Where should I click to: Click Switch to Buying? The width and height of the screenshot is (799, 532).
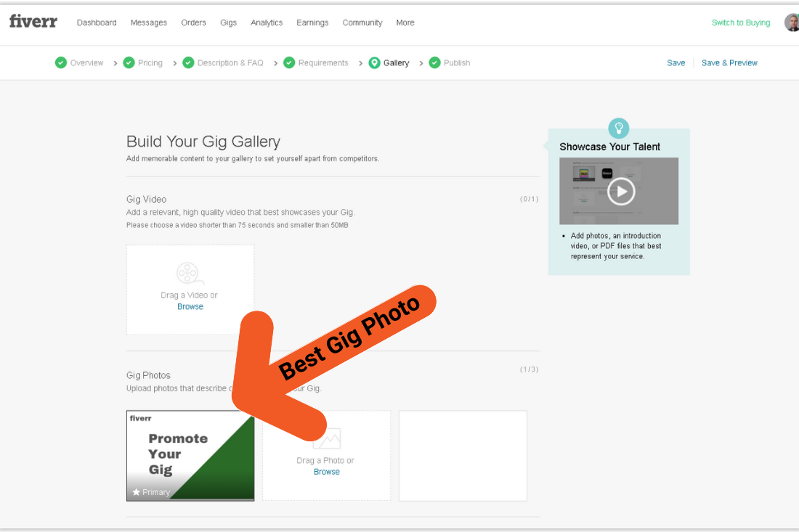click(740, 22)
